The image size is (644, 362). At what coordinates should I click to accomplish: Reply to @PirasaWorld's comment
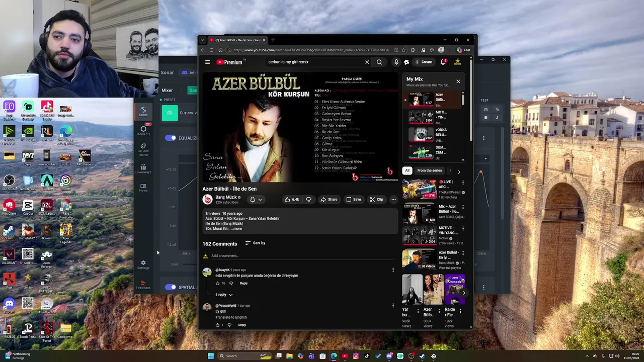242,325
